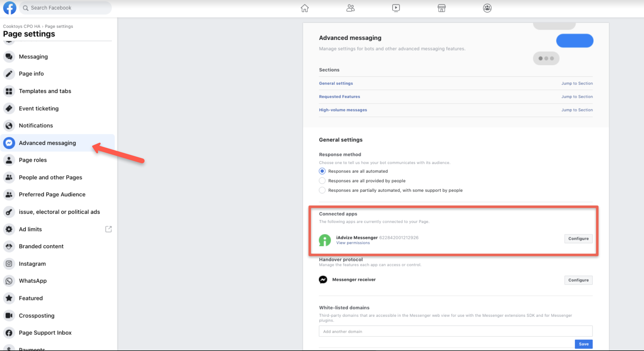The width and height of the screenshot is (644, 351).
Task: Select Responses are all provided by people
Action: [x=322, y=181]
